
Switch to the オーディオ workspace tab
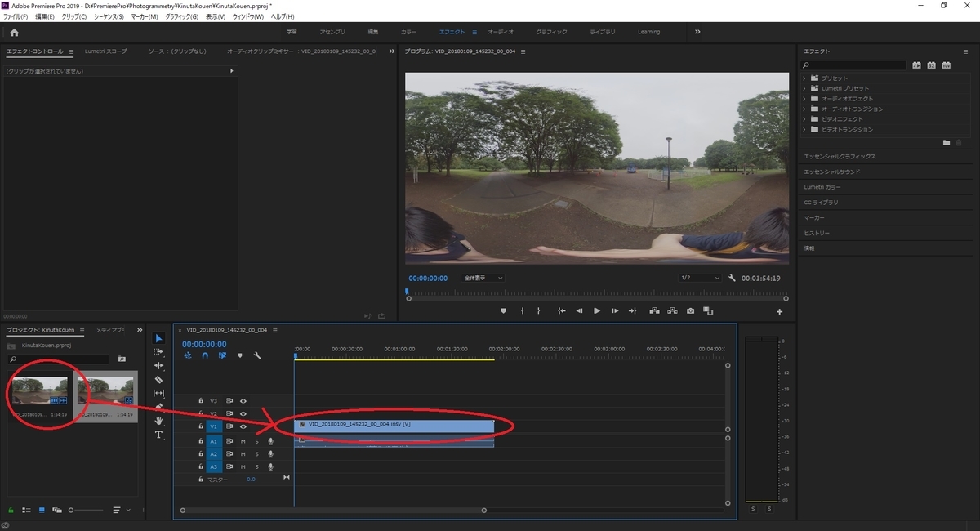[500, 32]
